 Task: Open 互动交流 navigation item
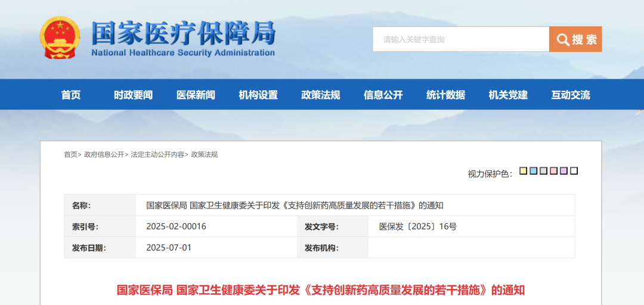coord(571,95)
